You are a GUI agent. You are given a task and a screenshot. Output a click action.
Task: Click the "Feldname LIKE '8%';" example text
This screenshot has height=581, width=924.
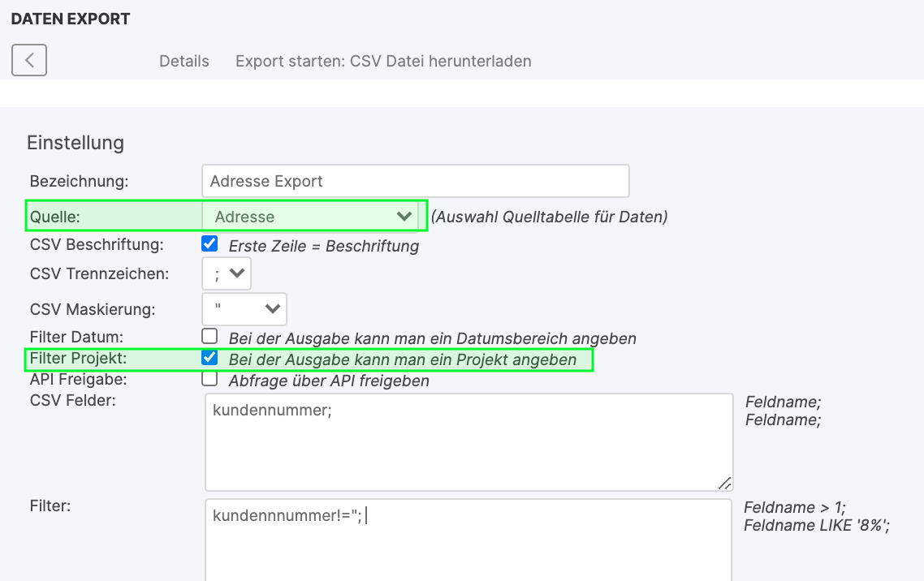[816, 525]
